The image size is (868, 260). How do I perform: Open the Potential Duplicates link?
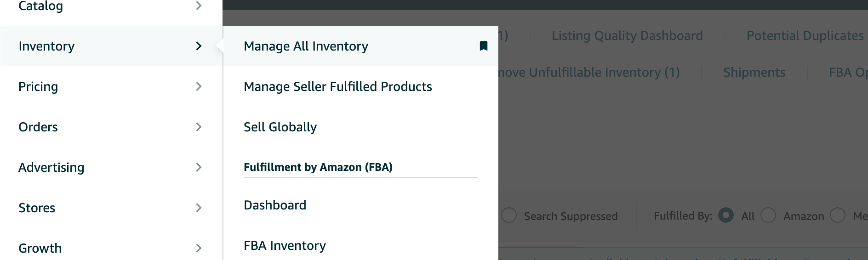805,35
